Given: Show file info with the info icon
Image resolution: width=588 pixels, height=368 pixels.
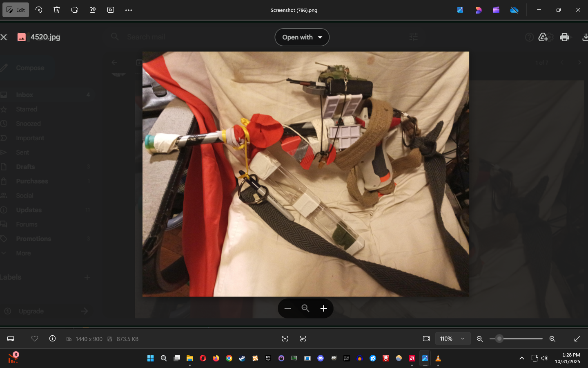Looking at the screenshot, I should tap(52, 339).
